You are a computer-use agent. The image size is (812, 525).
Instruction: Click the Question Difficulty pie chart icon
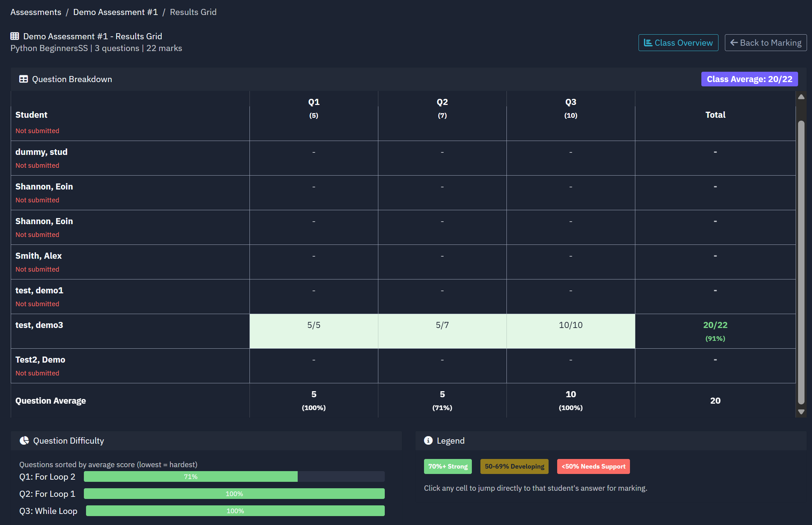[x=24, y=440]
